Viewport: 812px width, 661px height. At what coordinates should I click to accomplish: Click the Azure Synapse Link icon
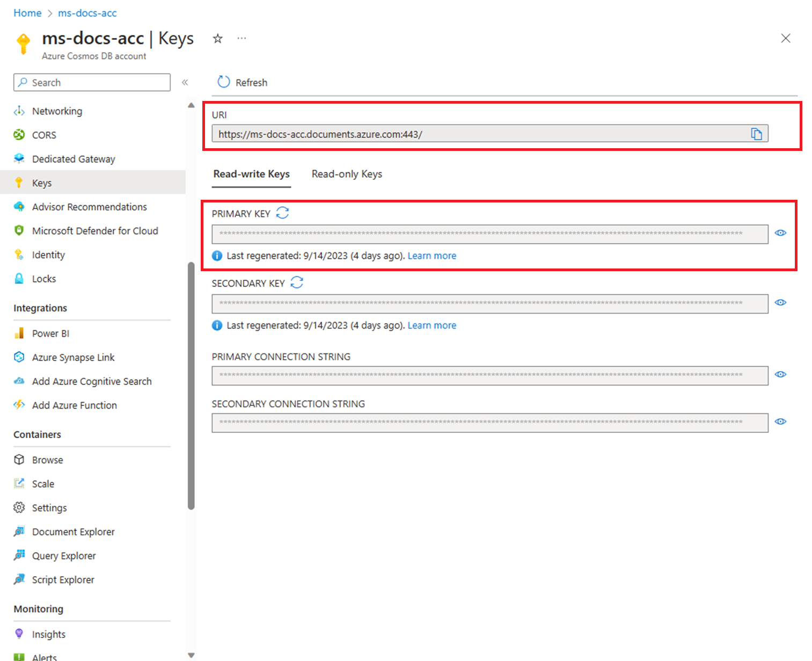coord(19,357)
